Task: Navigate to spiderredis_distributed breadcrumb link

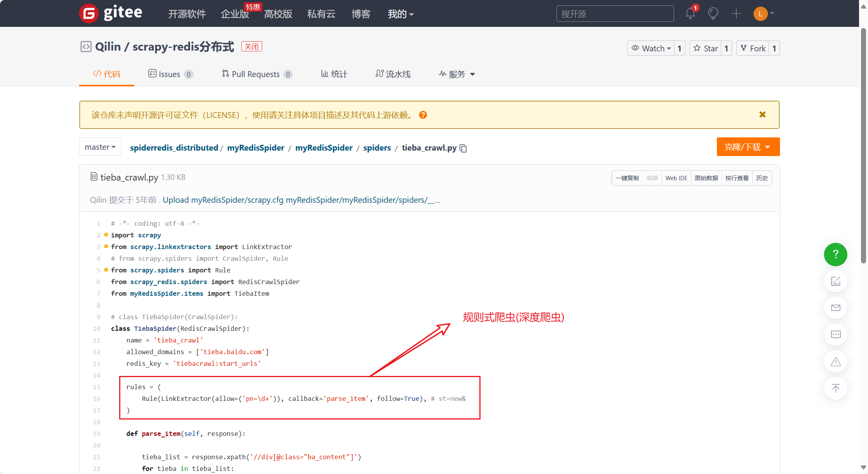Action: click(174, 148)
